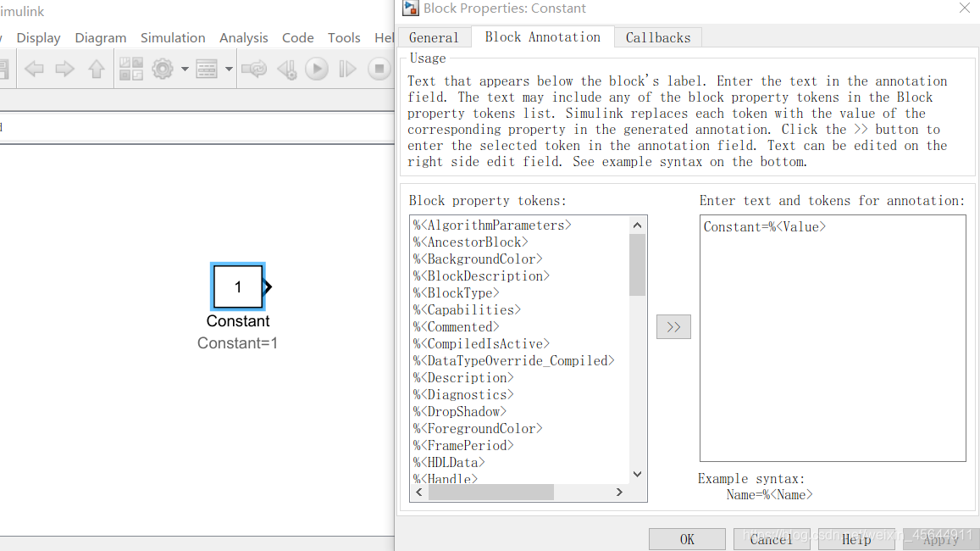The height and width of the screenshot is (551, 980).
Task: Select the %<AncestorBlock> token
Action: tap(470, 242)
